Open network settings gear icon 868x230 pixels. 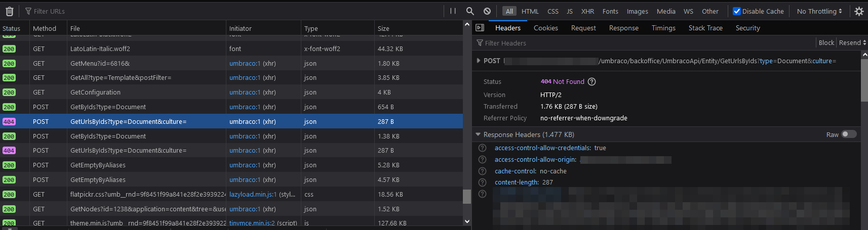(x=859, y=11)
